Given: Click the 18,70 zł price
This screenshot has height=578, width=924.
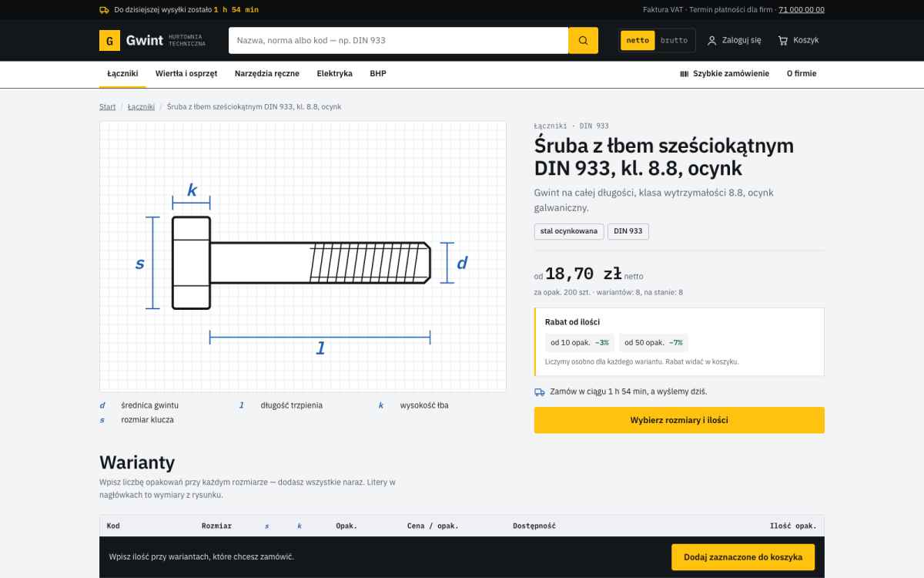Looking at the screenshot, I should [583, 274].
